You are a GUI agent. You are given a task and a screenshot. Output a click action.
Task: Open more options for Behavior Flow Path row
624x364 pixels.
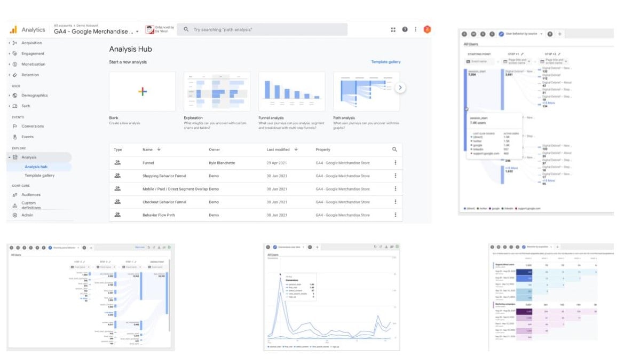coord(395,215)
